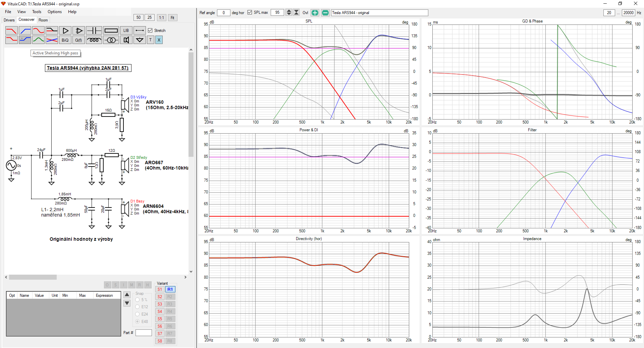This screenshot has height=348, width=644.
Task: Move parameter row up with the up arrow
Action: pyautogui.click(x=127, y=295)
